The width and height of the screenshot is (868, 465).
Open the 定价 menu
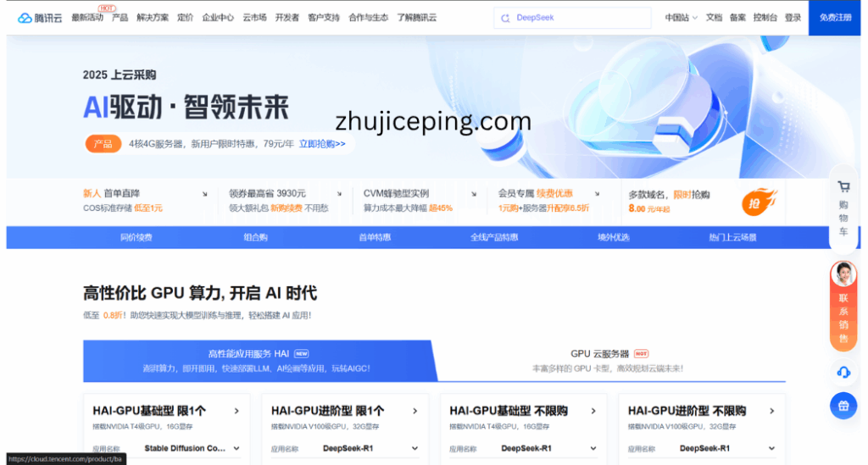point(185,18)
